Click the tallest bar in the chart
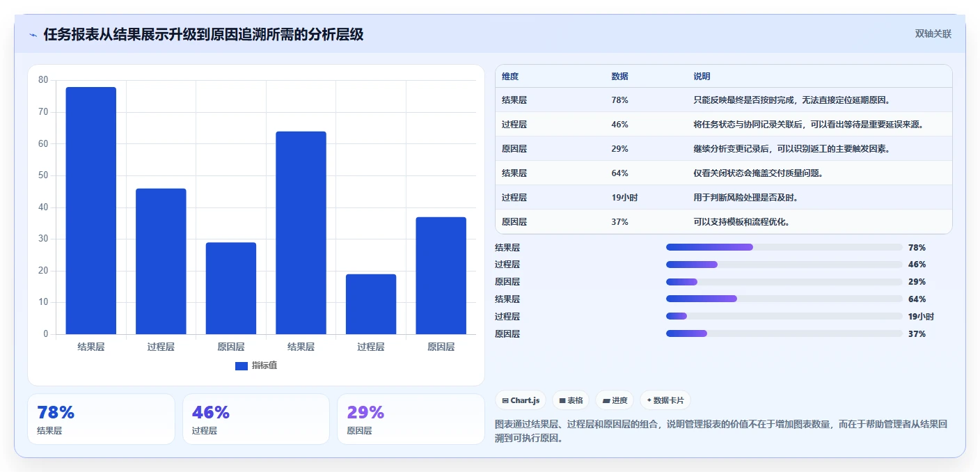 click(x=91, y=210)
